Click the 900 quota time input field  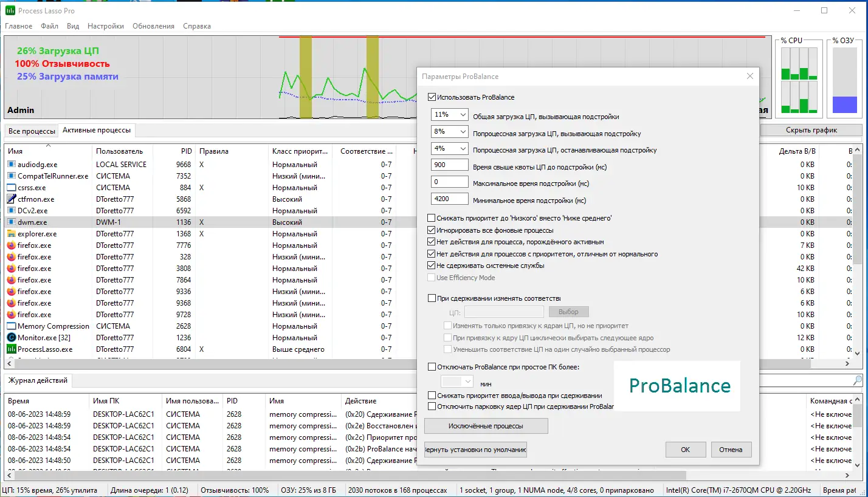(x=450, y=166)
